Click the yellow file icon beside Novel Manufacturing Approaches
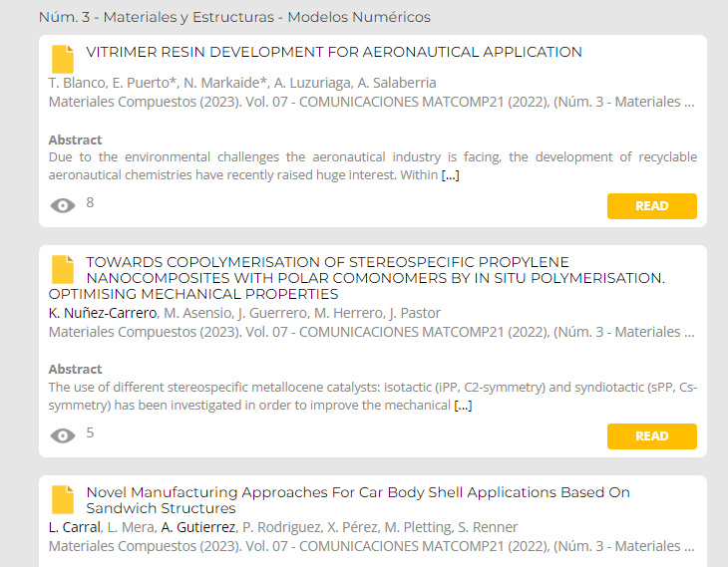728x567 pixels. coord(63,499)
